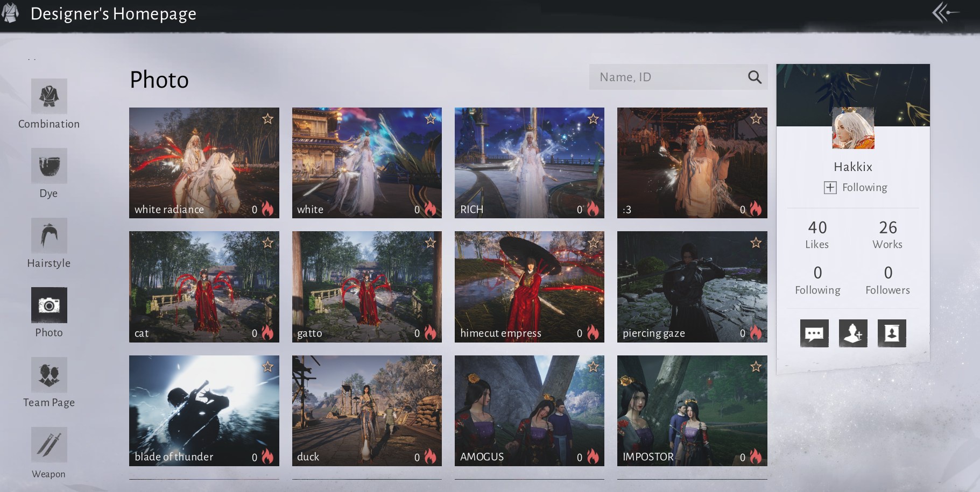
Task: Favorite the 'white radiance' photo star
Action: pos(267,119)
